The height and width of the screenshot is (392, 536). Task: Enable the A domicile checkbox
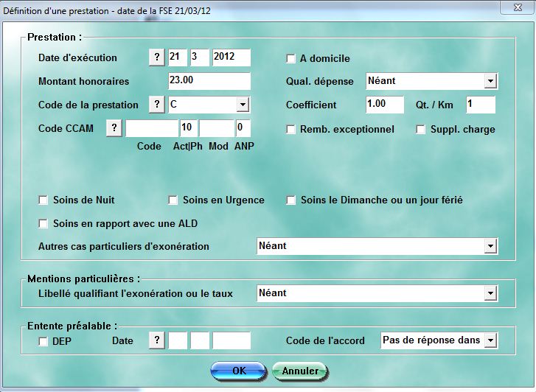(290, 59)
